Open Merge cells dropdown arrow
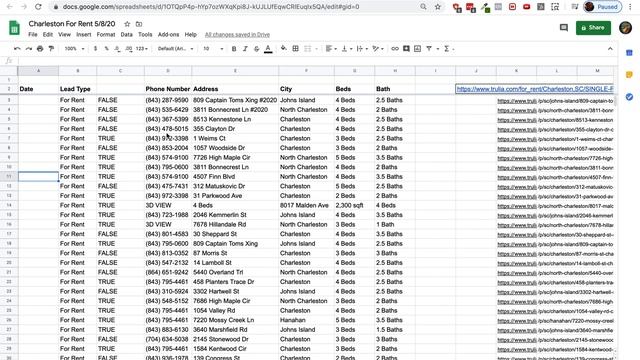 coord(316,49)
